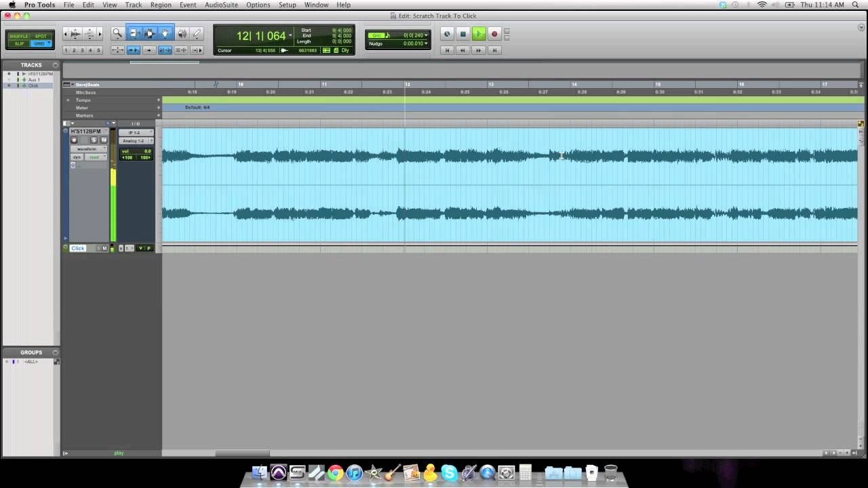Enable Shuffle edit mode
The image size is (868, 488).
[19, 36]
